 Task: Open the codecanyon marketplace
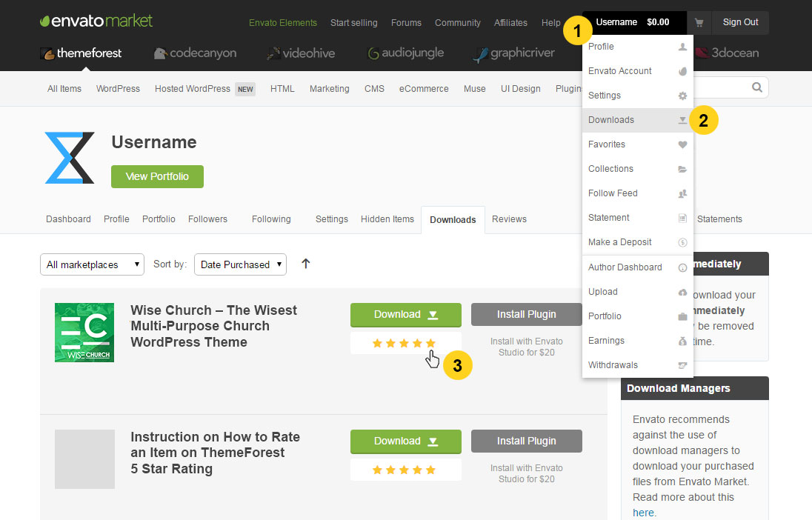[x=196, y=53]
